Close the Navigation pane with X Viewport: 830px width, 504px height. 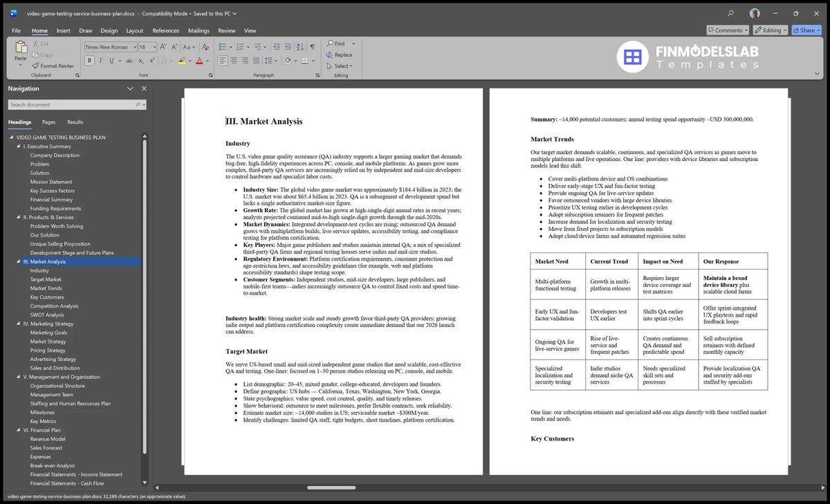point(144,88)
